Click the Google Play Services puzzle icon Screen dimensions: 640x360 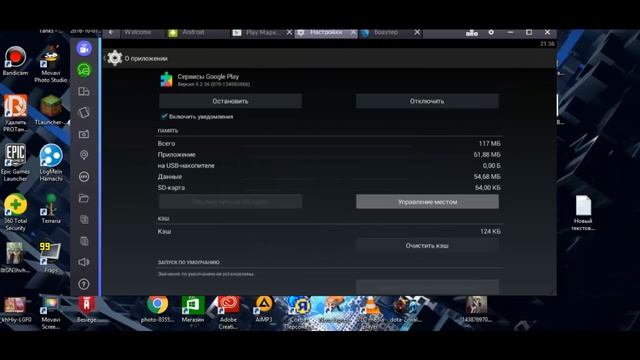coord(167,79)
